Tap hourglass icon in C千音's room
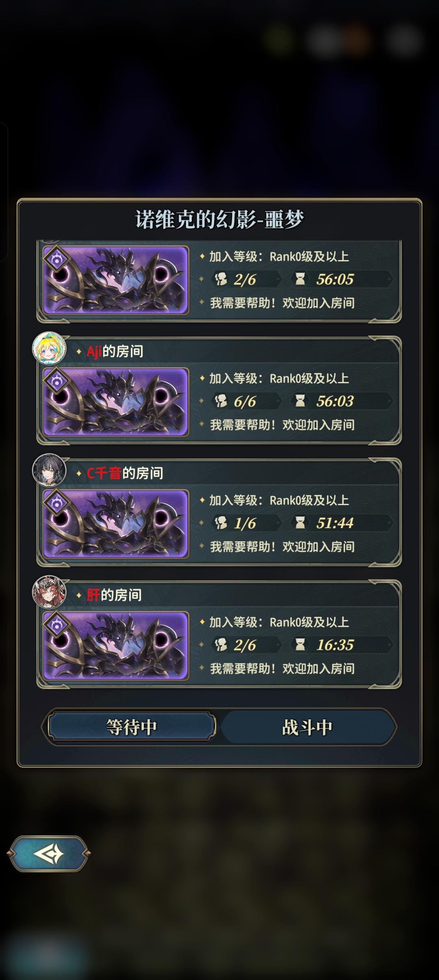The height and width of the screenshot is (980, 439). pyautogui.click(x=300, y=523)
